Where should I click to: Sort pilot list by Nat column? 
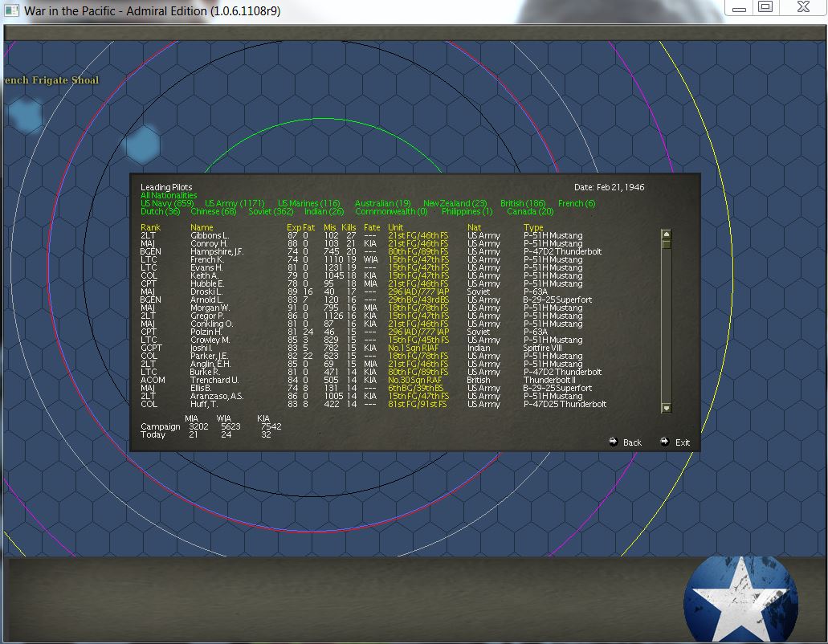474,227
